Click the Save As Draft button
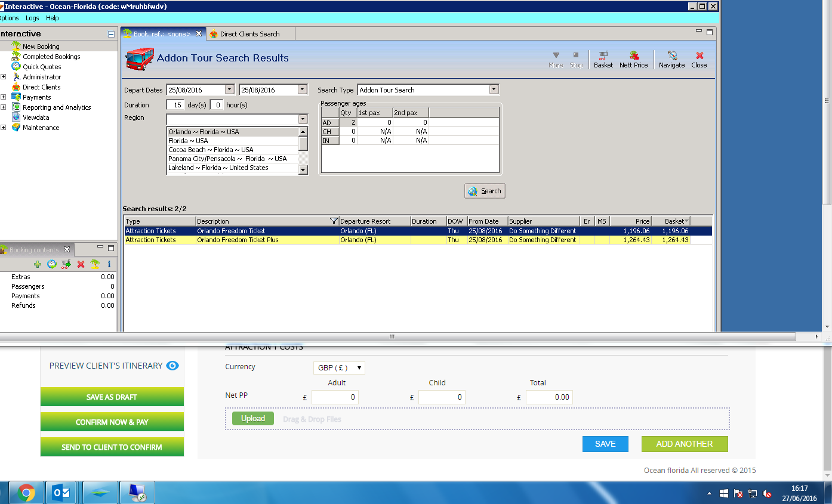The height and width of the screenshot is (504, 832). pyautogui.click(x=112, y=397)
